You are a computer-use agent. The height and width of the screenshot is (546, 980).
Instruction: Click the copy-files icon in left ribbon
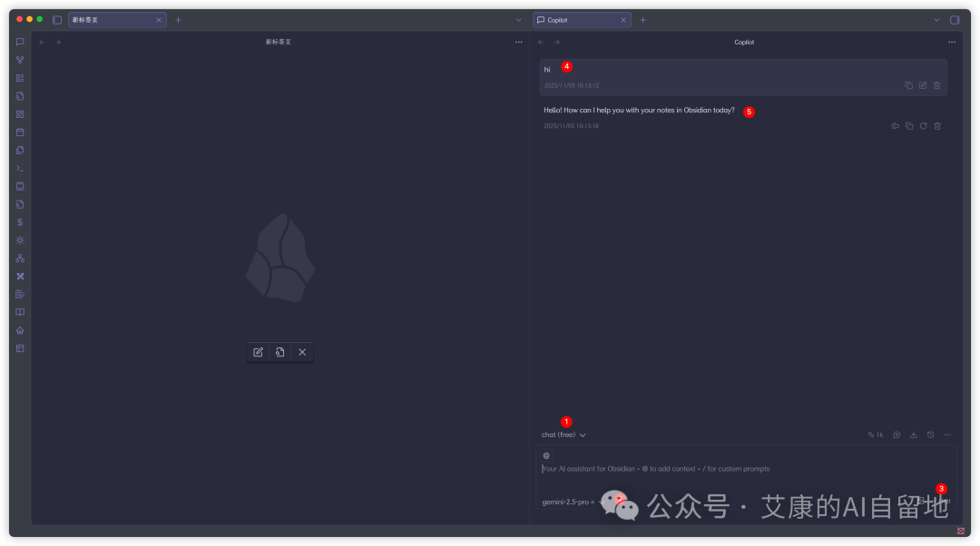click(20, 151)
